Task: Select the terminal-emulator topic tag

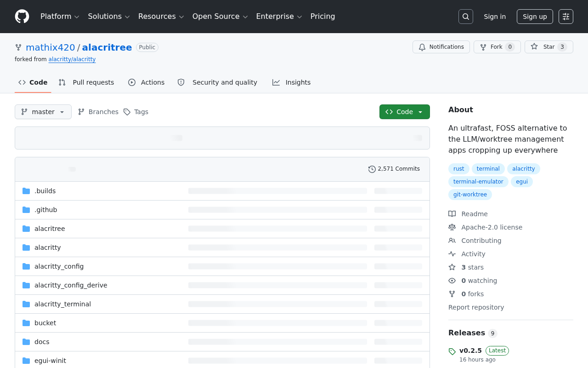Action: (x=478, y=182)
